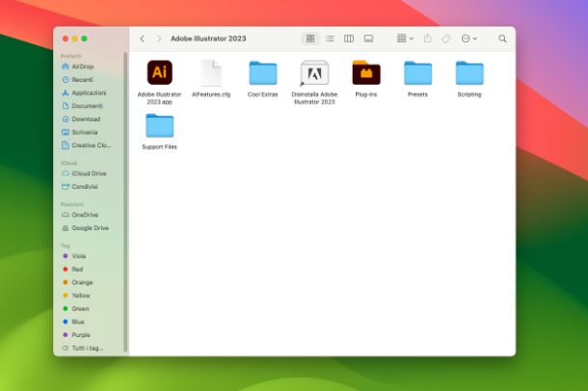Go forward with the right chevron
This screenshot has height=391, width=588.
point(159,39)
